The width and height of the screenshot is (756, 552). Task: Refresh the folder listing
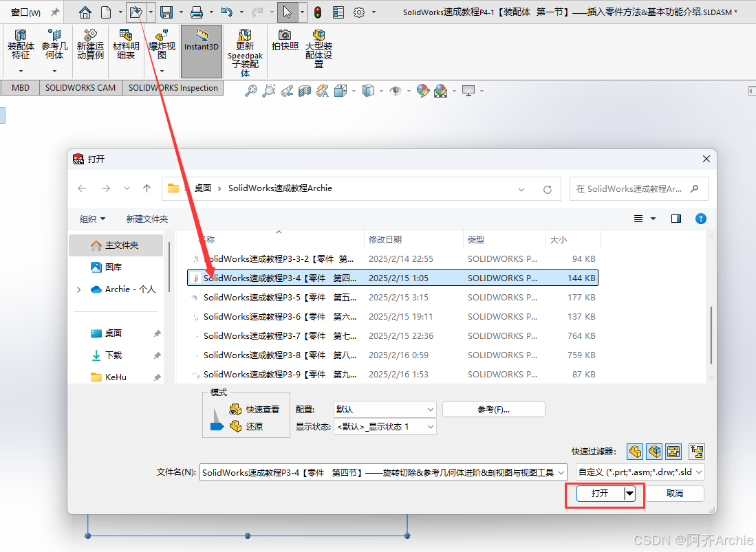(548, 189)
